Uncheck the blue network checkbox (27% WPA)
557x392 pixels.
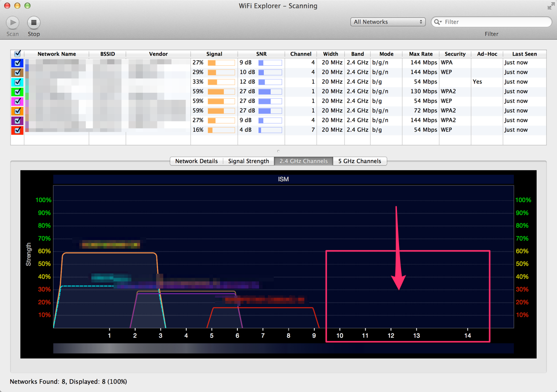coord(17,63)
